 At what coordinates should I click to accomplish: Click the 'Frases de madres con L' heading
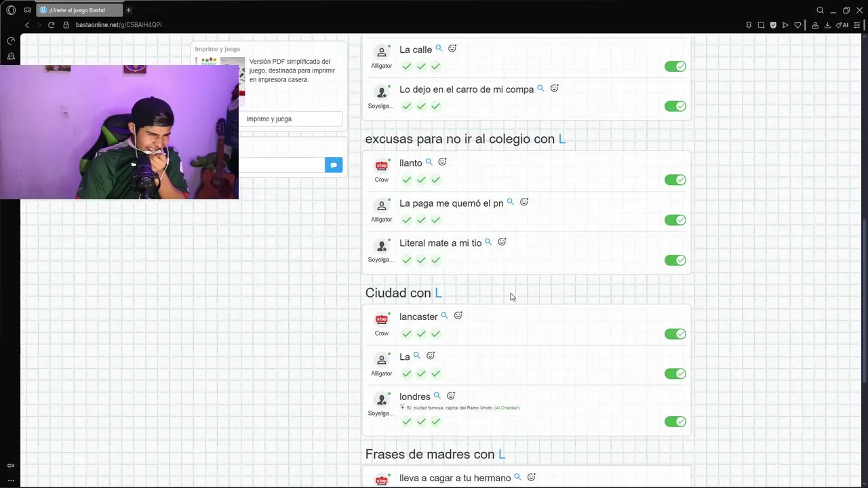pyautogui.click(x=435, y=454)
